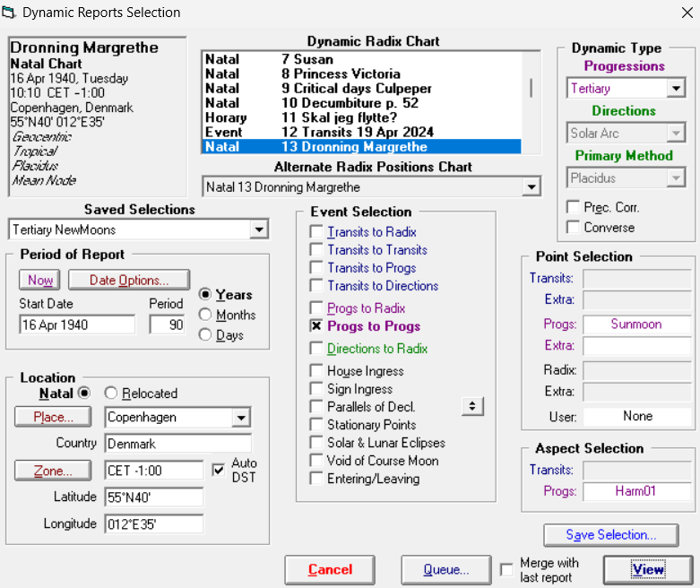Click the Latitude field
The height and width of the screenshot is (588, 700).
[x=154, y=497]
